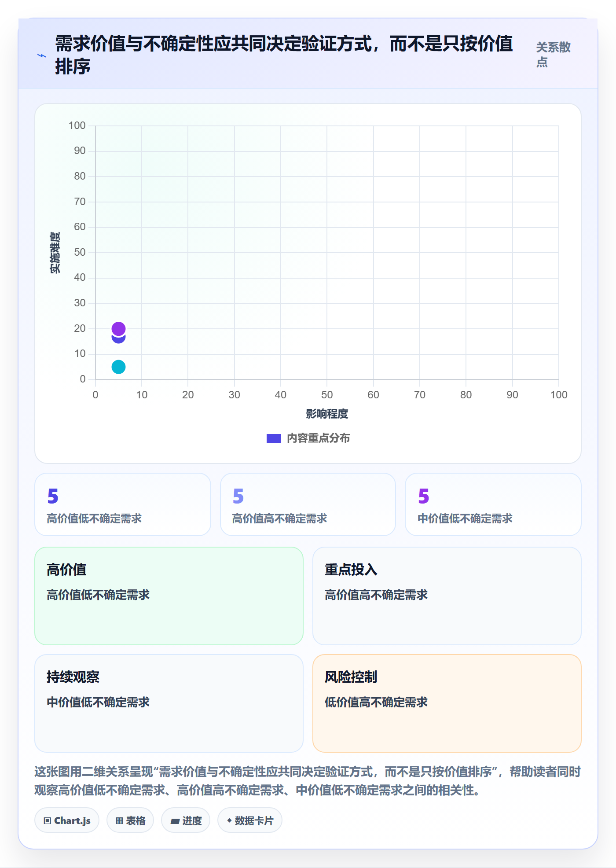Viewport: 616px width, 868px height.
Task: Click the 内容重点分布 legend label
Action: (x=319, y=438)
